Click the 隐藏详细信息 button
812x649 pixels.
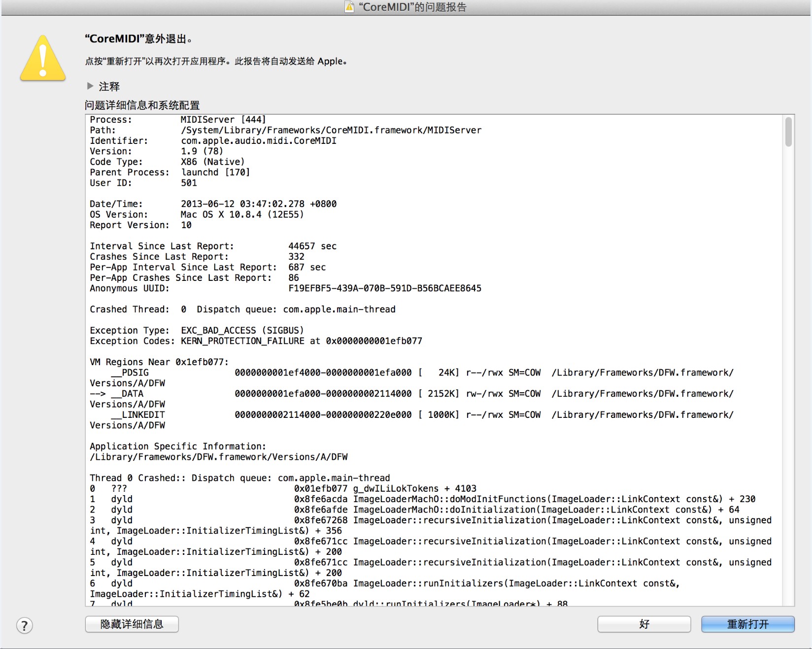132,624
